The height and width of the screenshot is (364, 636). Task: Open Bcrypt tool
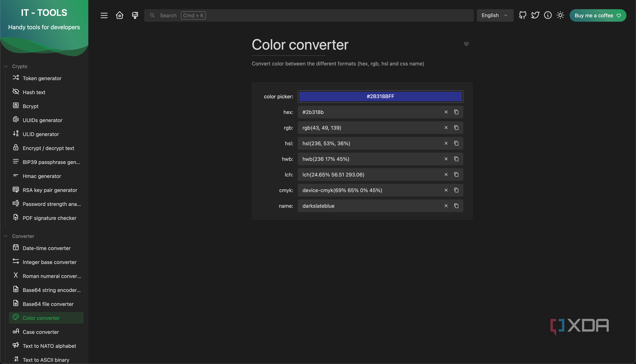tap(46, 106)
